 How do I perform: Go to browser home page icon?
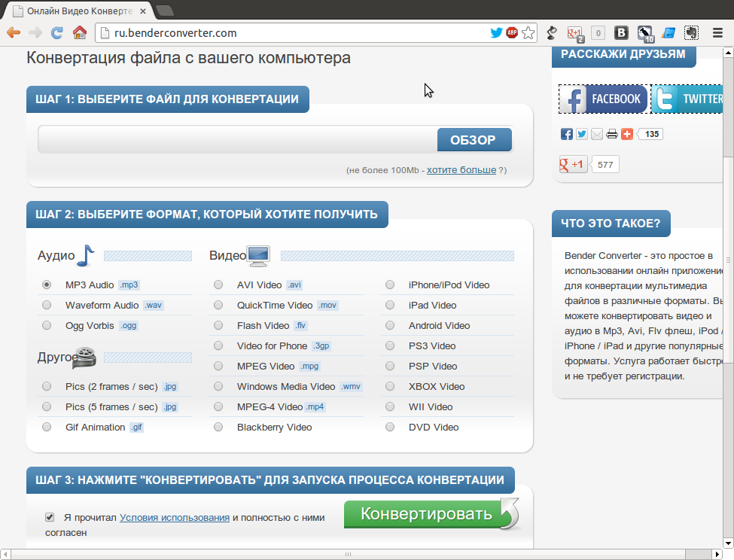pos(79,33)
